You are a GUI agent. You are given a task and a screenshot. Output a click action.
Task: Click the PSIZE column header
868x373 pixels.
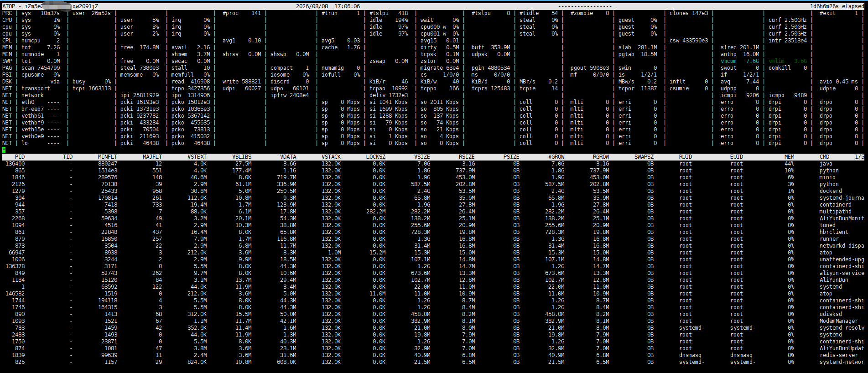point(511,157)
